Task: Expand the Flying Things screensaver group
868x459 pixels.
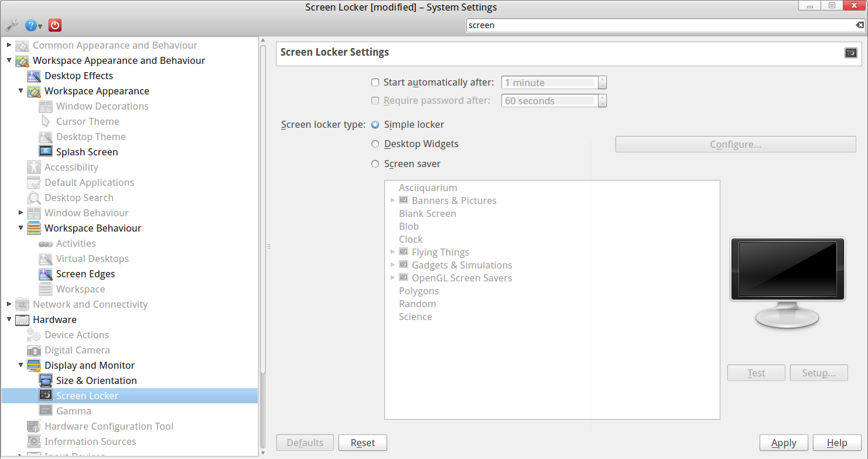Action: point(392,252)
